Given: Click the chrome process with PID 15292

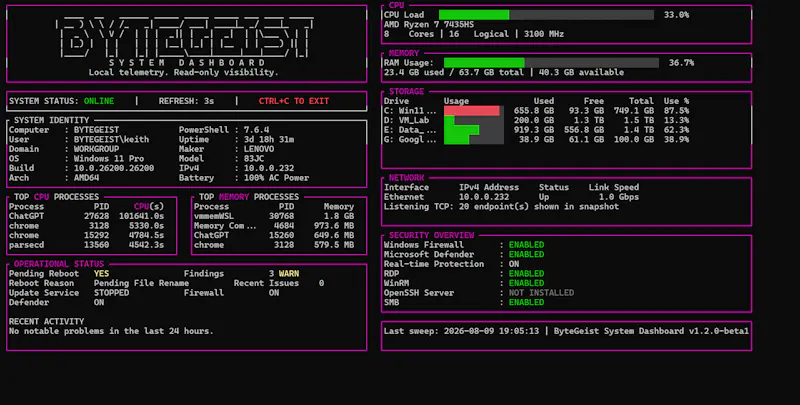Looking at the screenshot, I should coord(86,236).
